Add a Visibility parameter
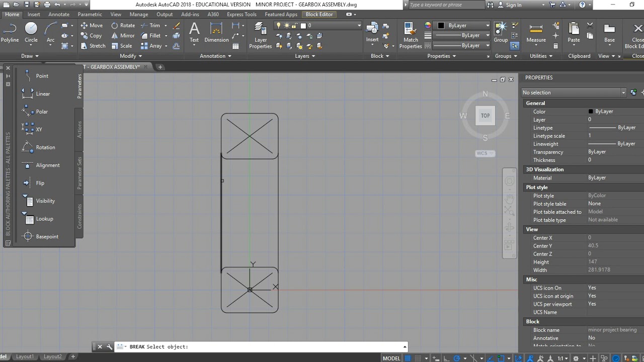The width and height of the screenshot is (644, 362). (x=39, y=201)
